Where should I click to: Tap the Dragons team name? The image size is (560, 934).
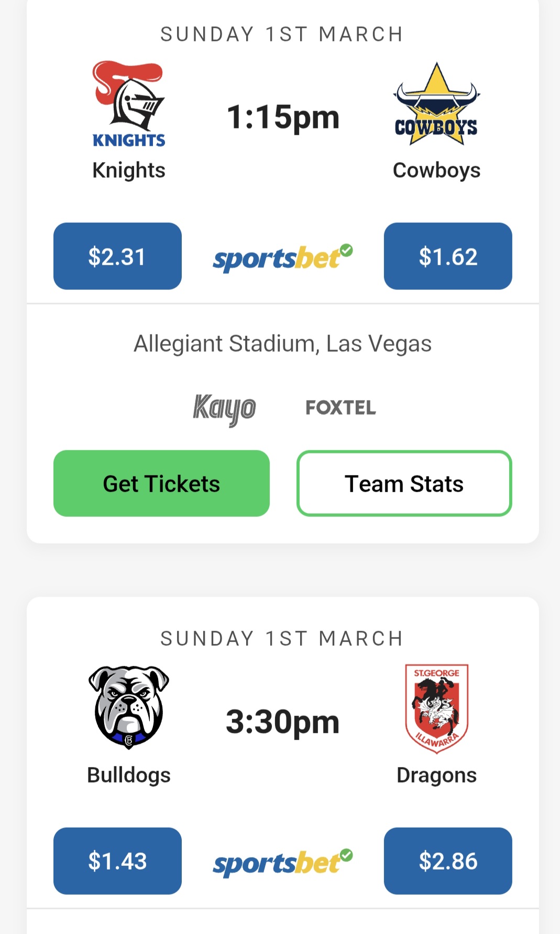tap(436, 775)
